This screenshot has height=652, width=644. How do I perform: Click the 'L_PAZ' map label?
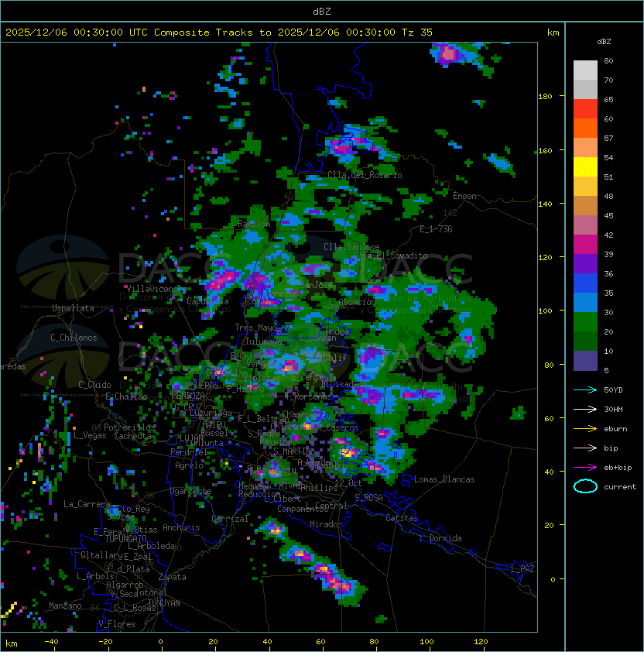tap(522, 569)
